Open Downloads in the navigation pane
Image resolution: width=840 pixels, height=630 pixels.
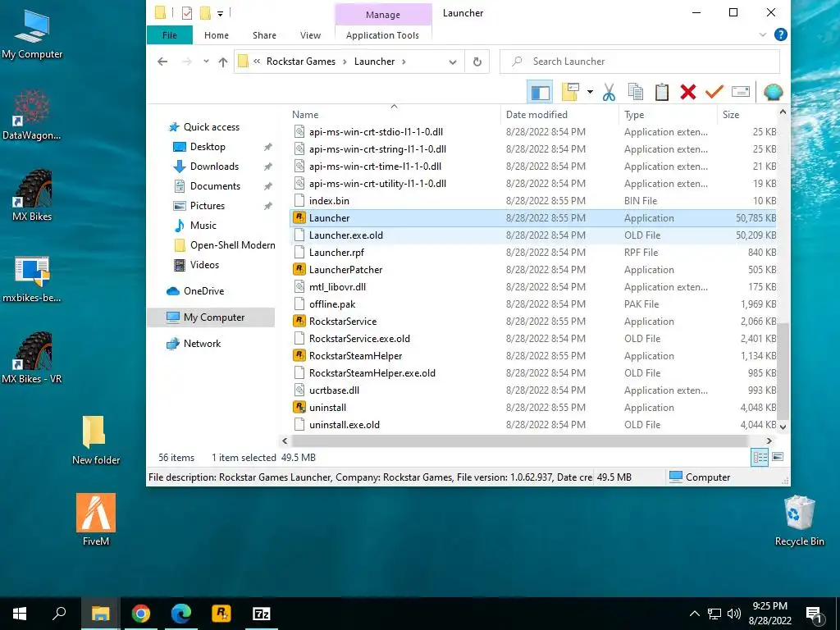214,167
